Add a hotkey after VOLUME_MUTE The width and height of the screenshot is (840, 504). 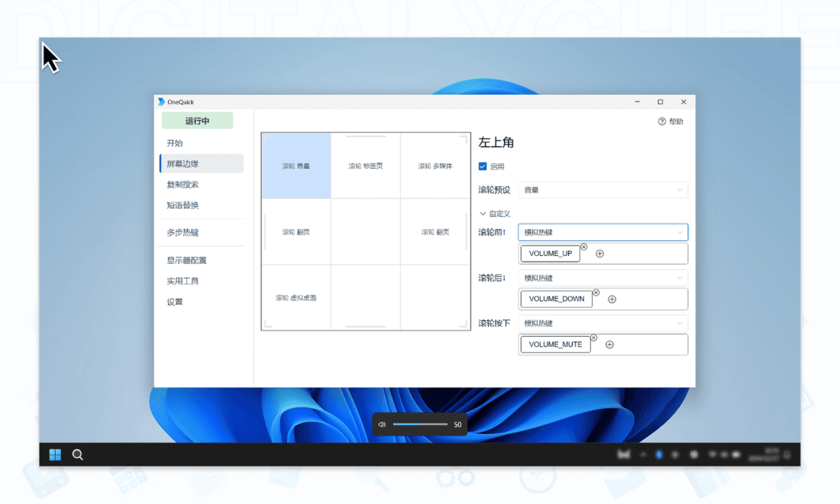point(610,344)
